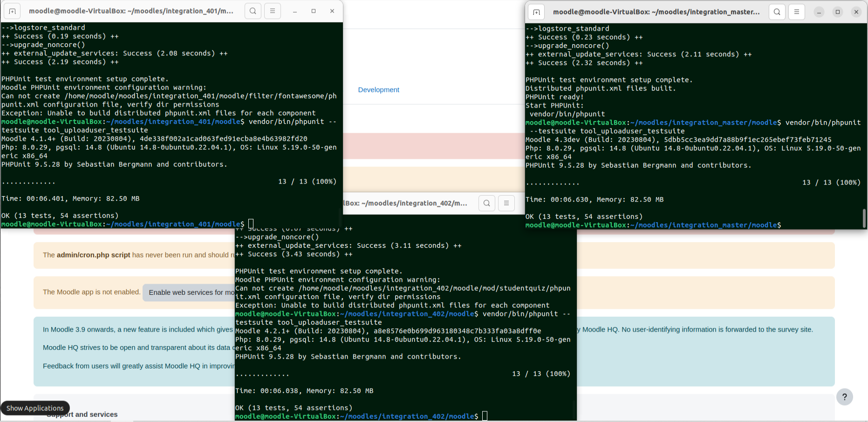Click 'Distributed phpunit.xml files built.' line

click(601, 88)
